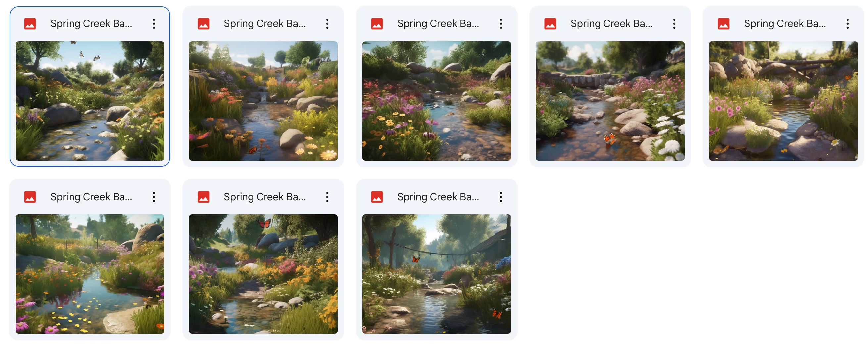Click the file name above the rope bridge thumbnail
The width and height of the screenshot is (868, 351).
pos(438,197)
